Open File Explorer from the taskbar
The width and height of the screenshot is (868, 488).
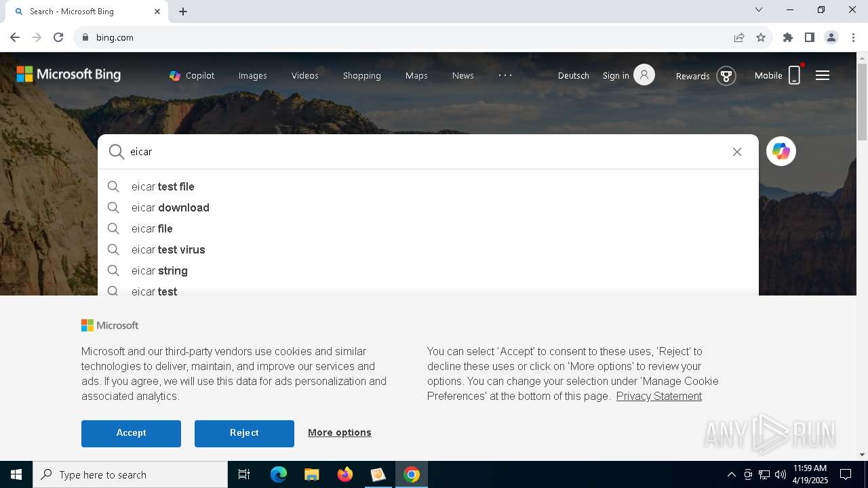point(311,474)
